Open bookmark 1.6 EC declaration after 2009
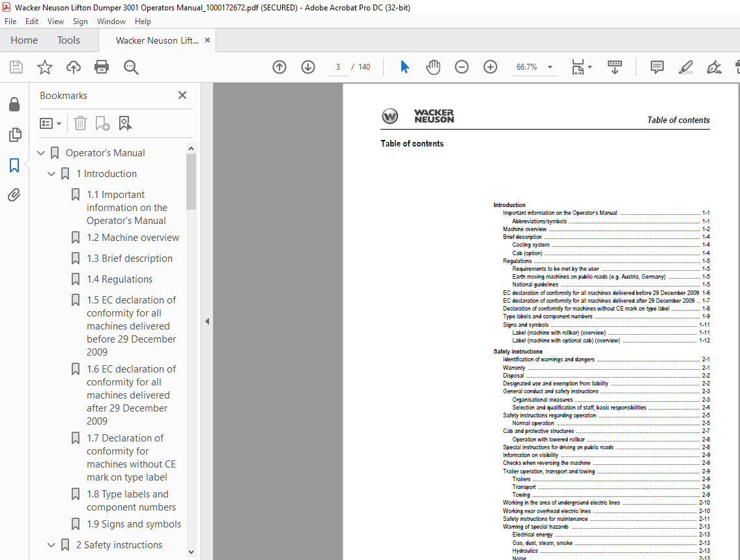 (x=131, y=395)
